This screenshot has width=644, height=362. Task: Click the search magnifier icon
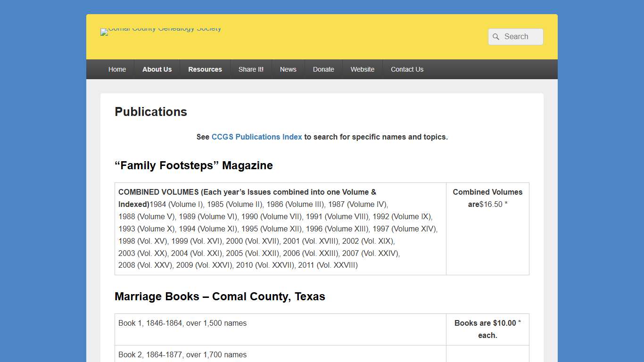495,37
